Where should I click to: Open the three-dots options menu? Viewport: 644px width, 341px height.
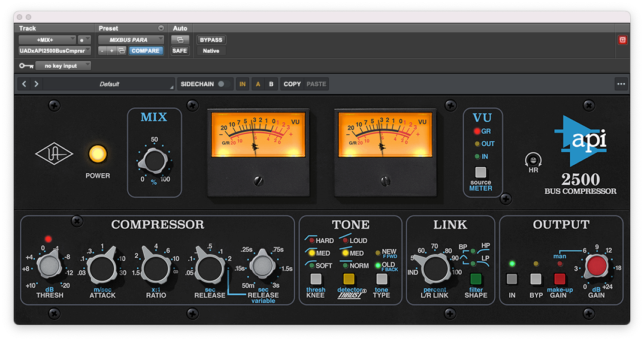click(621, 85)
